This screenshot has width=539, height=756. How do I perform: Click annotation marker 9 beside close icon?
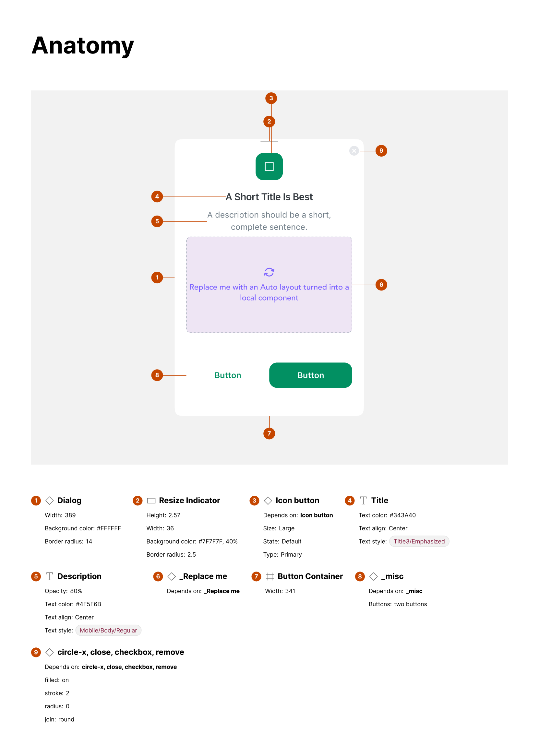381,151
